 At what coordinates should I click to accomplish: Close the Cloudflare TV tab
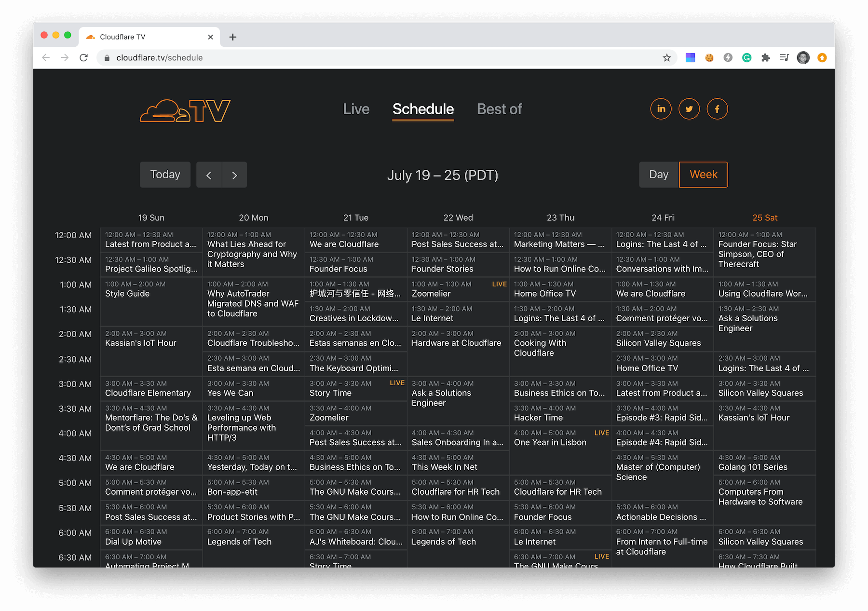click(210, 37)
